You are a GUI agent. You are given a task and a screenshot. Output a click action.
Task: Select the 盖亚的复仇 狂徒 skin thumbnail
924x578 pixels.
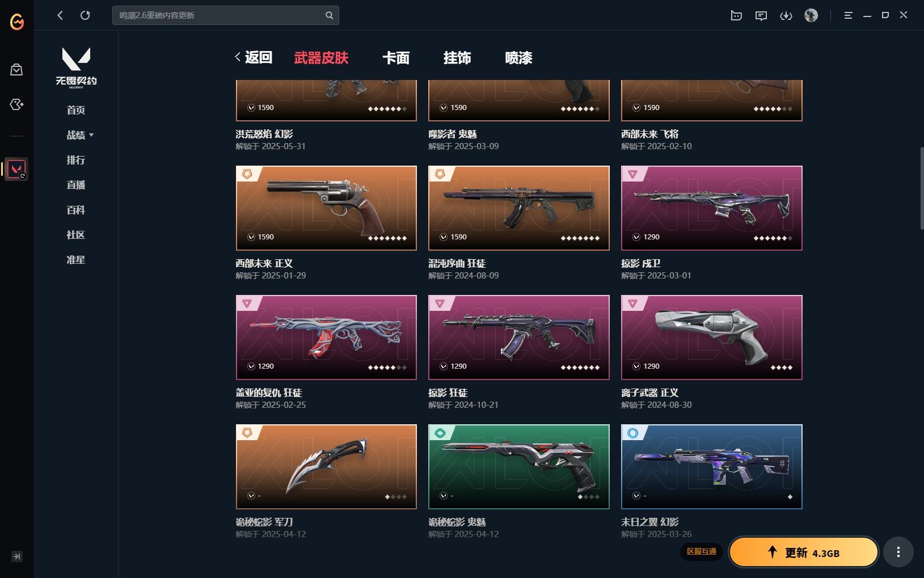(x=326, y=337)
